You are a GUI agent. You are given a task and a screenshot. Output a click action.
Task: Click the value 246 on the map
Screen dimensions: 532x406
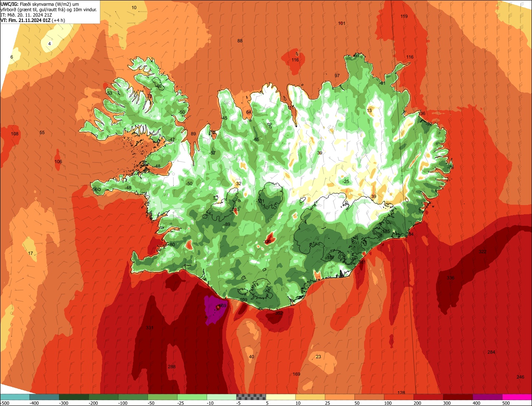pyautogui.click(x=520, y=377)
